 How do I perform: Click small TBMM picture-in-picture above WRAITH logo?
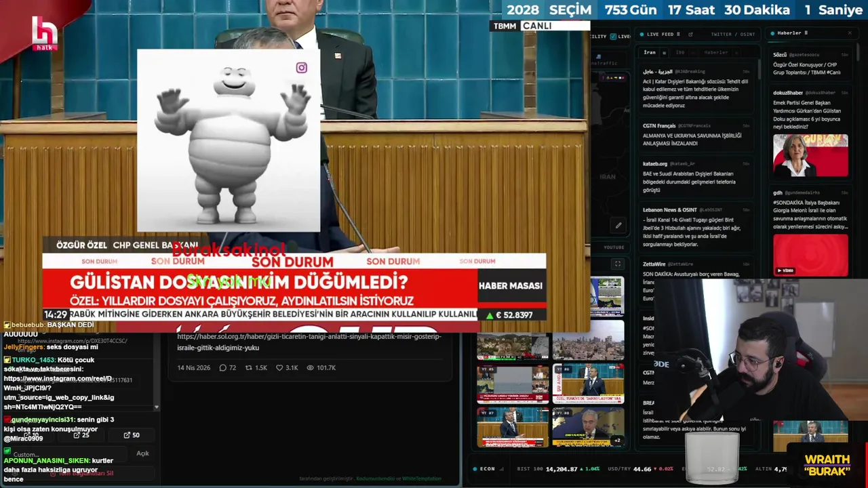pos(810,432)
